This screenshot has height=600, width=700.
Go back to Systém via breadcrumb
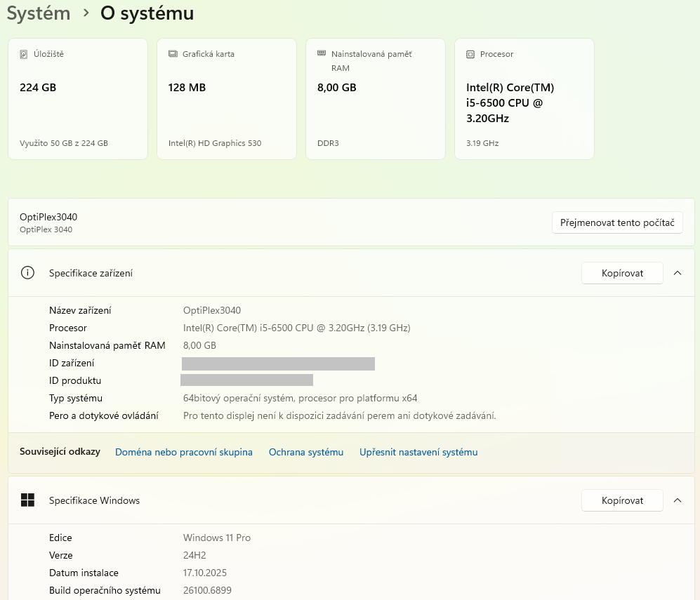coord(39,13)
